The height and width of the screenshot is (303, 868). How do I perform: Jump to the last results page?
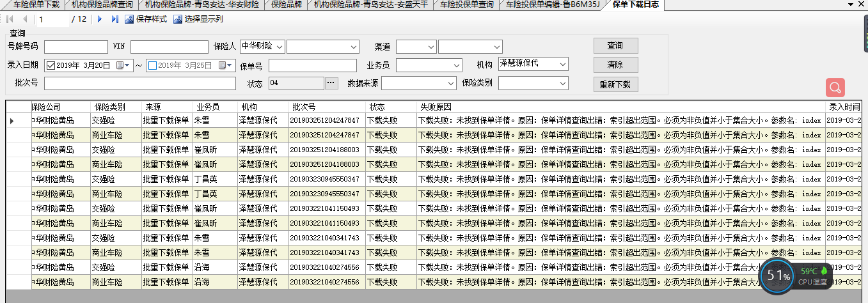(114, 19)
